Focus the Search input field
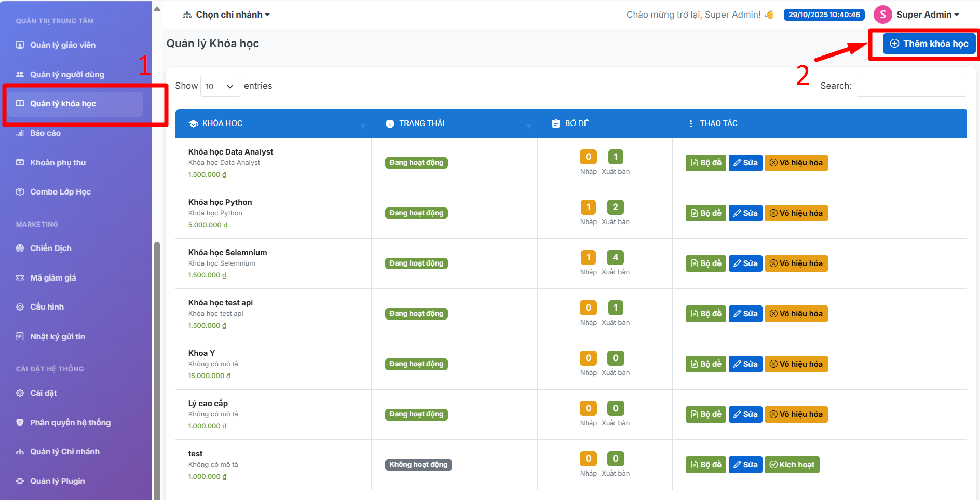 coord(910,86)
